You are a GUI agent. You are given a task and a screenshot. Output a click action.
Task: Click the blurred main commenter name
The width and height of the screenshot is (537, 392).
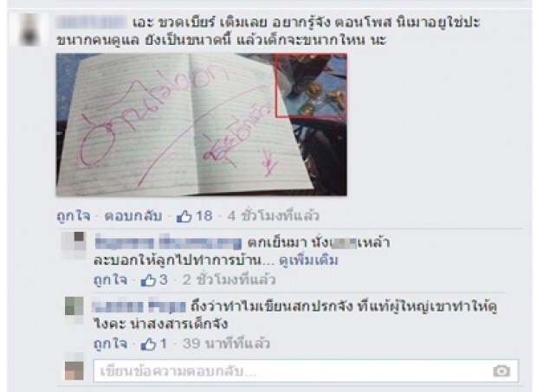92,22
